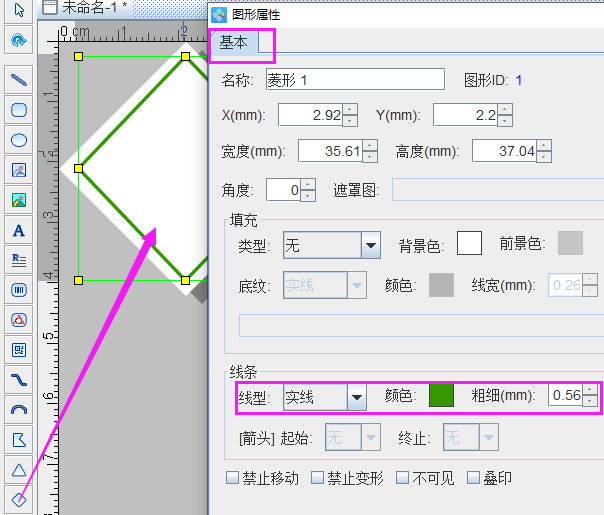This screenshot has width=604, height=515.
Task: Select the 未命名-1 document tab
Action: (x=94, y=7)
